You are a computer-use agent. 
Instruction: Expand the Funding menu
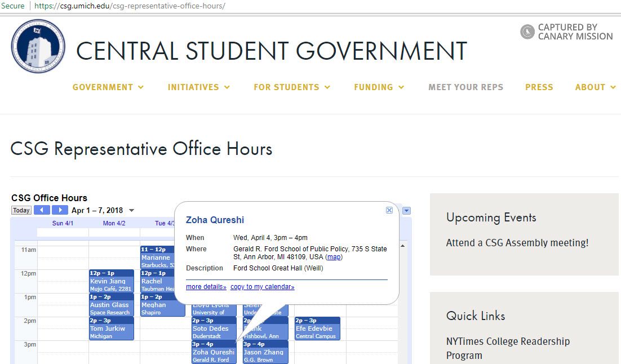(x=379, y=87)
